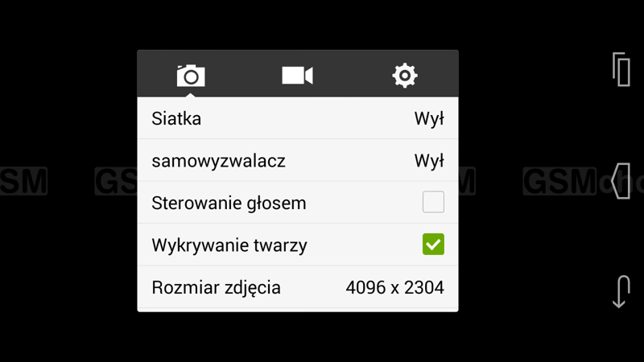Open the photo camera settings tab

pos(191,76)
